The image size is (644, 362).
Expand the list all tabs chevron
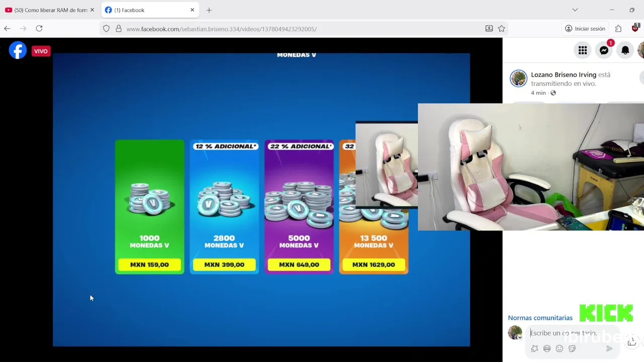575,10
